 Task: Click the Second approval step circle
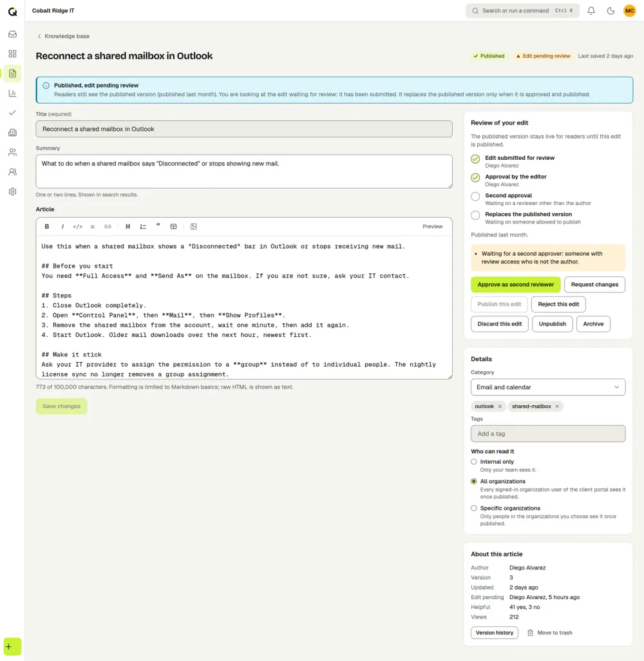(475, 196)
